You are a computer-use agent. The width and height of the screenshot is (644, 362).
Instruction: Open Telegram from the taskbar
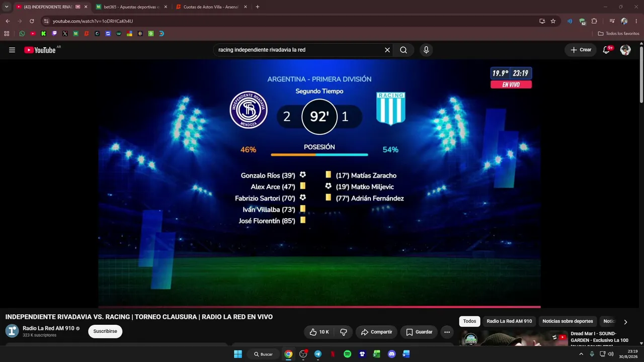tap(318, 354)
